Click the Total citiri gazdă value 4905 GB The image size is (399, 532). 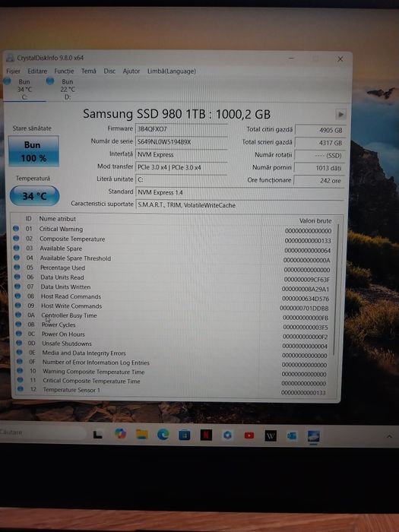point(320,130)
